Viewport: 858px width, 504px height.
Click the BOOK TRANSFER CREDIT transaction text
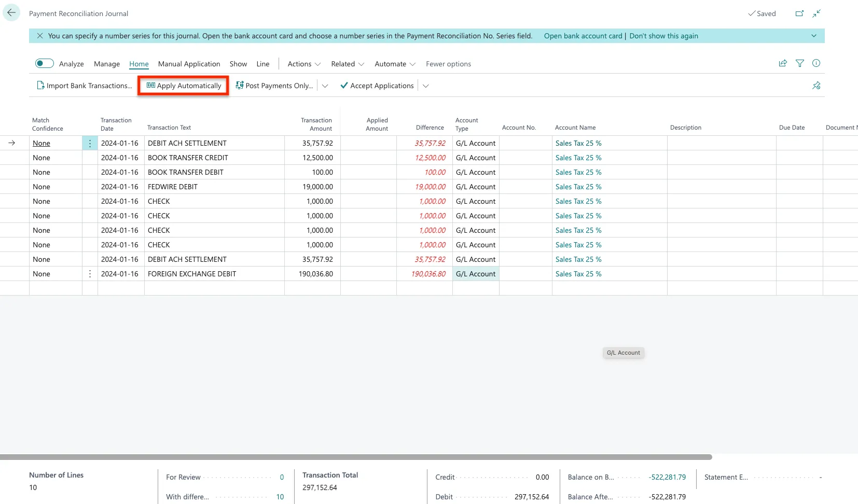tap(188, 158)
